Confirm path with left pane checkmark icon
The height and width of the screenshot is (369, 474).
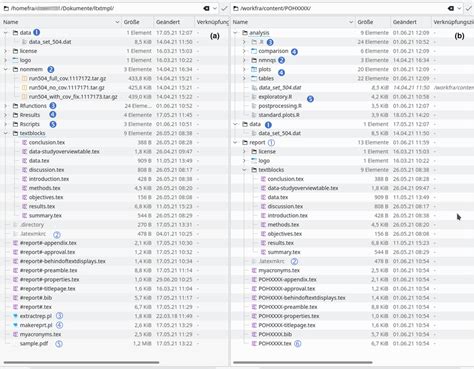click(x=224, y=8)
